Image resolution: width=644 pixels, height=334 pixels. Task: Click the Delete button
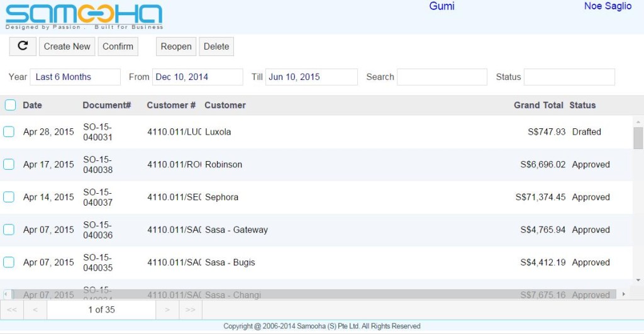click(216, 47)
